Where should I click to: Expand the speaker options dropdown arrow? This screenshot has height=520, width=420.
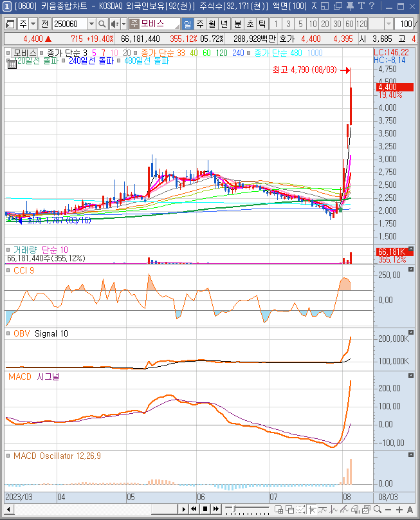(123, 24)
